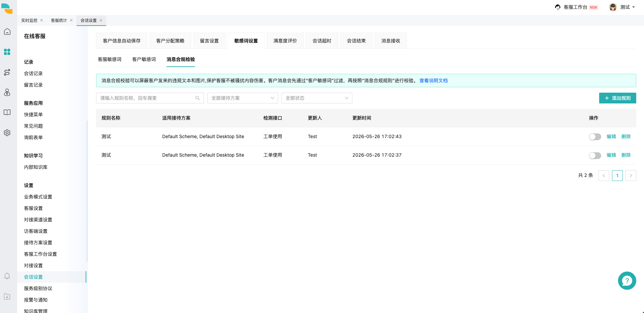Switch to the 实时监控 tab

29,20
